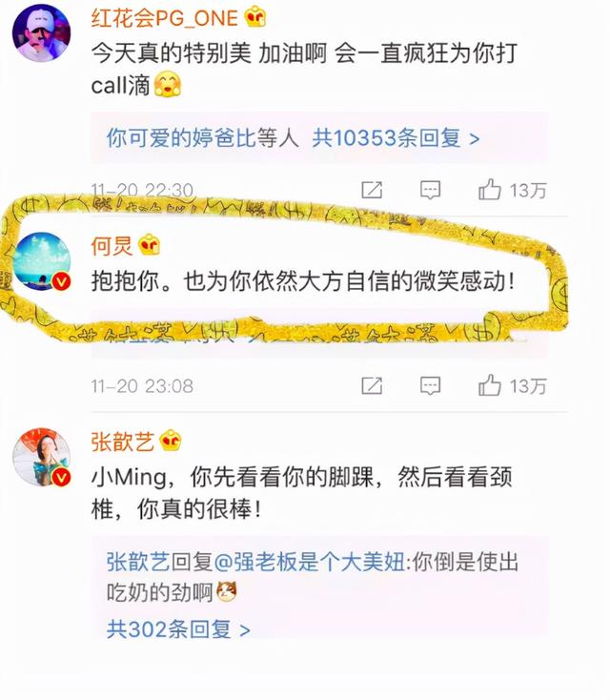This screenshot has width=610, height=700.
Task: Open the 张歆艺 username link
Action: tap(122, 442)
